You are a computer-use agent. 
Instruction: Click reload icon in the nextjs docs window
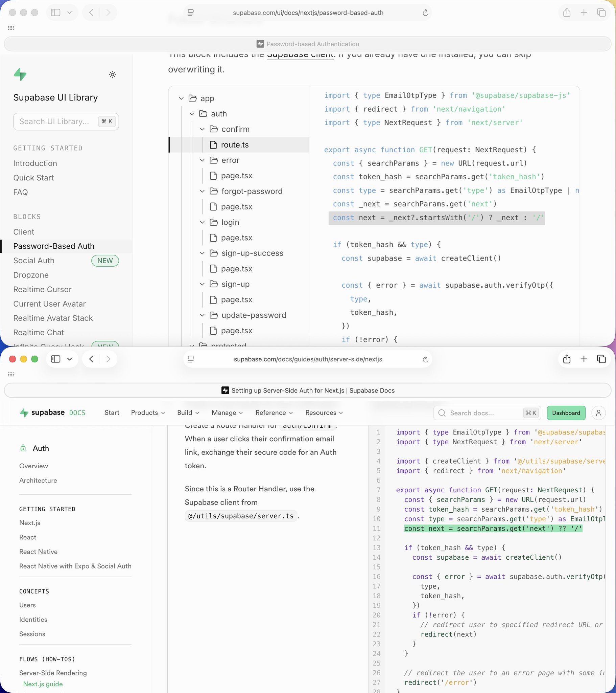coord(425,359)
